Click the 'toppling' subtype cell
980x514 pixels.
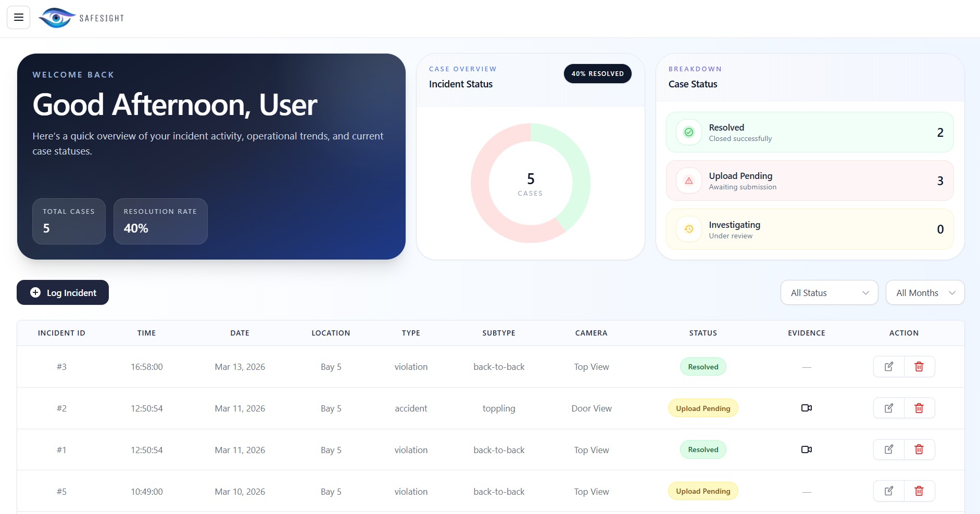point(499,408)
